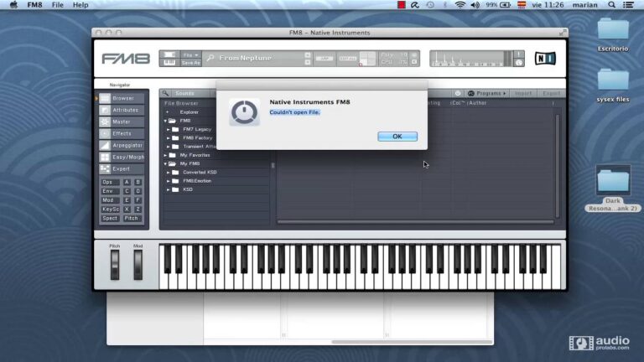The width and height of the screenshot is (644, 362).
Task: Open the Help menu in the menu bar
Action: coord(80,5)
